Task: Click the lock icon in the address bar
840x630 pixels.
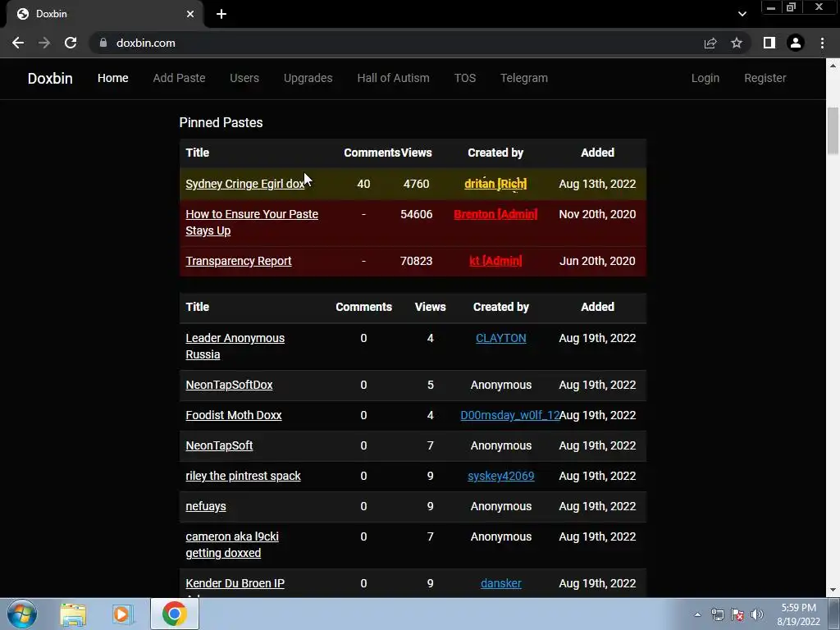Action: 103,43
